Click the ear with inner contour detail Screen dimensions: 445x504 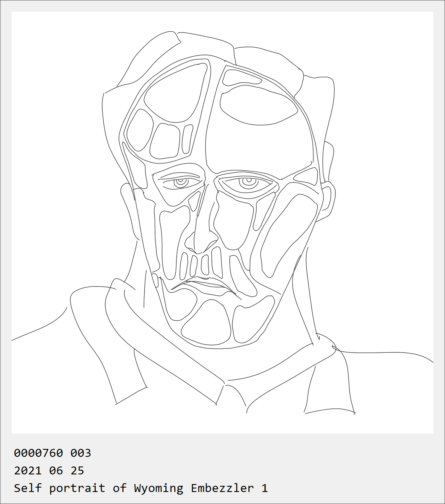click(328, 199)
